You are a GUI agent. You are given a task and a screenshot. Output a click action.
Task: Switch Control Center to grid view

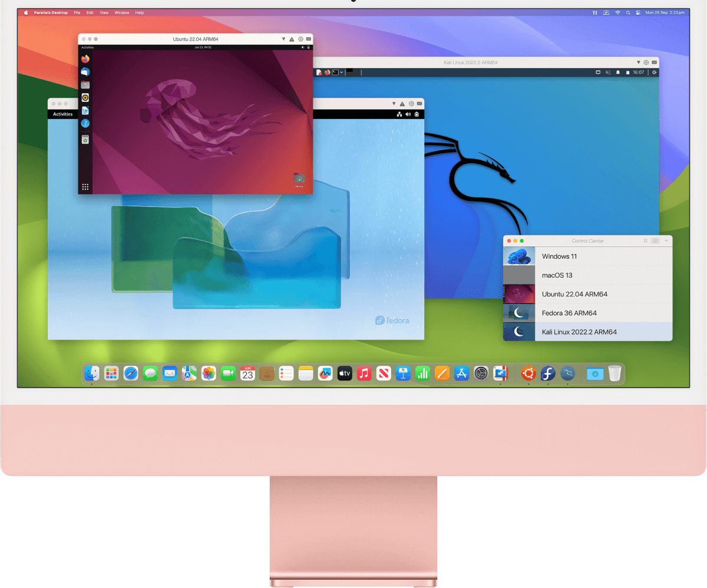(646, 241)
